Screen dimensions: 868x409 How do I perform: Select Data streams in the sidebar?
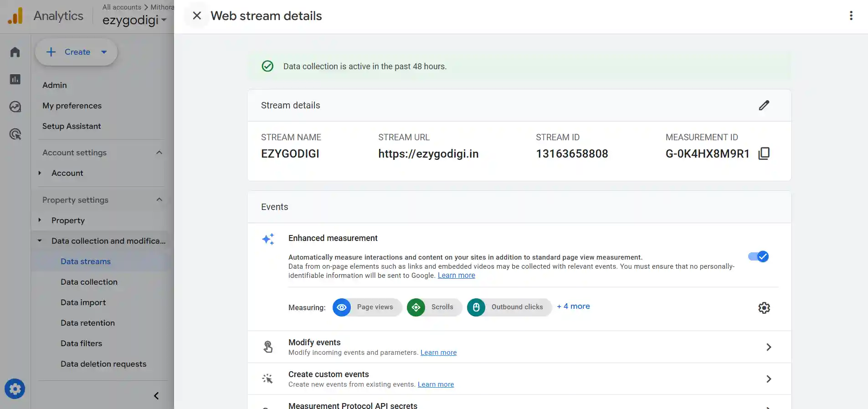tap(86, 261)
